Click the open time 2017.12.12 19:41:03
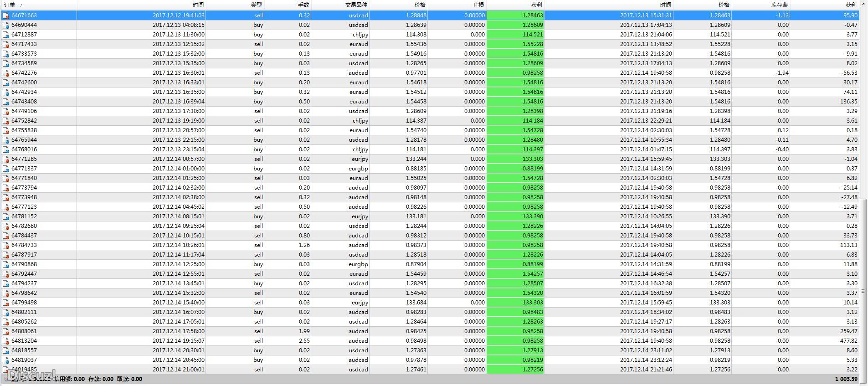Viewport: 868px width, 386px height. (179, 15)
